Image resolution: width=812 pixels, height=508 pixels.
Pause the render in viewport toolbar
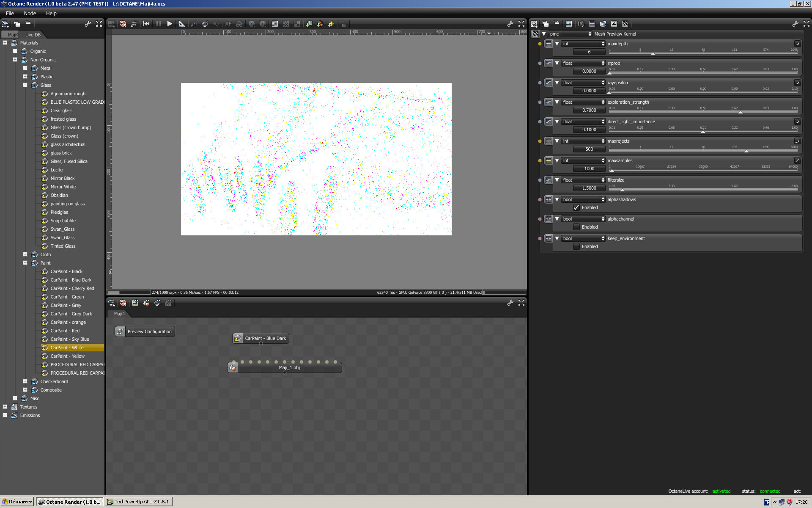click(x=159, y=24)
